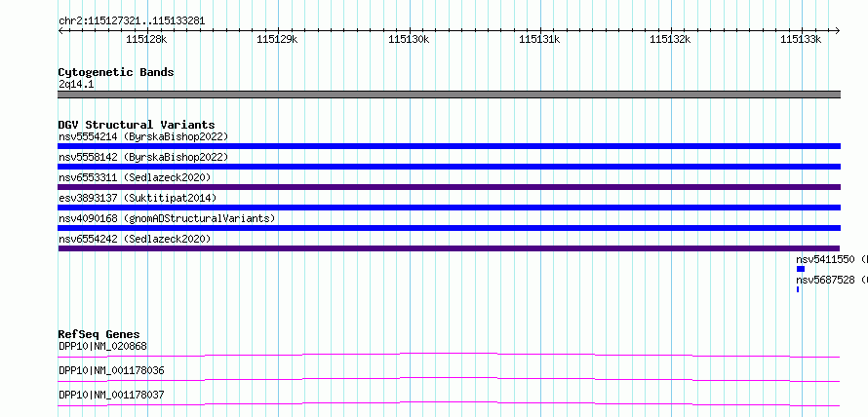Click the 115133k ruler tick label
This screenshot has width=868, height=417.
(x=801, y=39)
